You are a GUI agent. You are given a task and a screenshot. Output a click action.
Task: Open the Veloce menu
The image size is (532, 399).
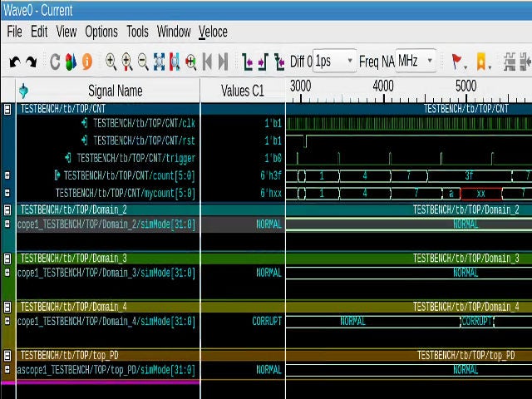pyautogui.click(x=213, y=32)
